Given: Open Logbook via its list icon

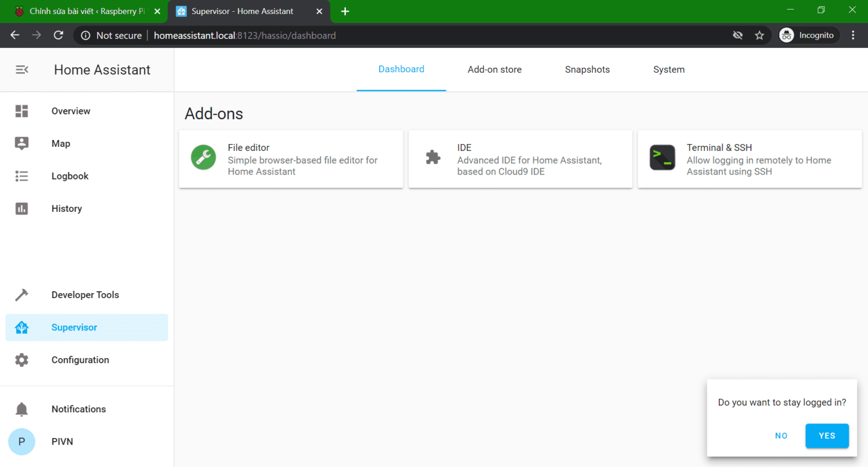Looking at the screenshot, I should click(21, 176).
